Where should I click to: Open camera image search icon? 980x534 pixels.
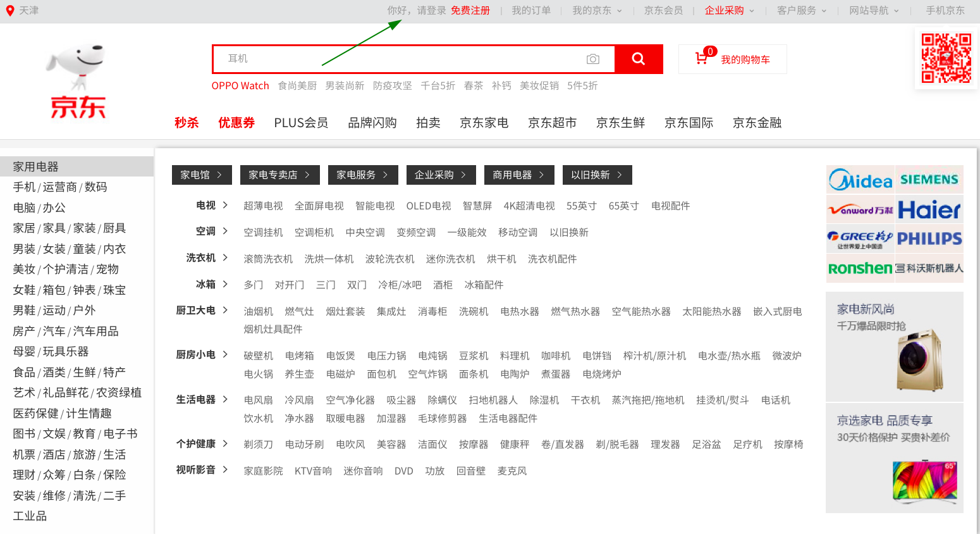(x=593, y=59)
